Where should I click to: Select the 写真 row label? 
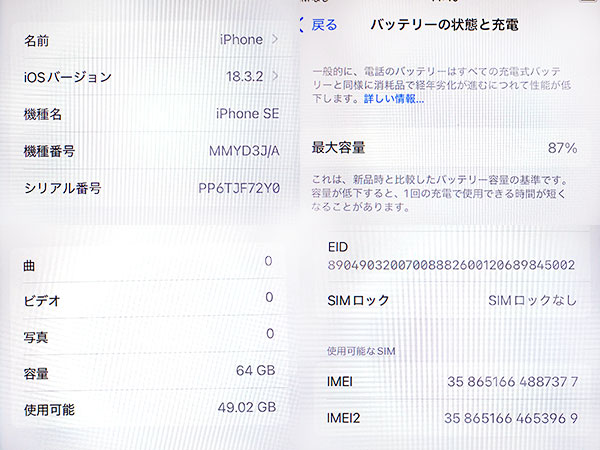point(36,337)
